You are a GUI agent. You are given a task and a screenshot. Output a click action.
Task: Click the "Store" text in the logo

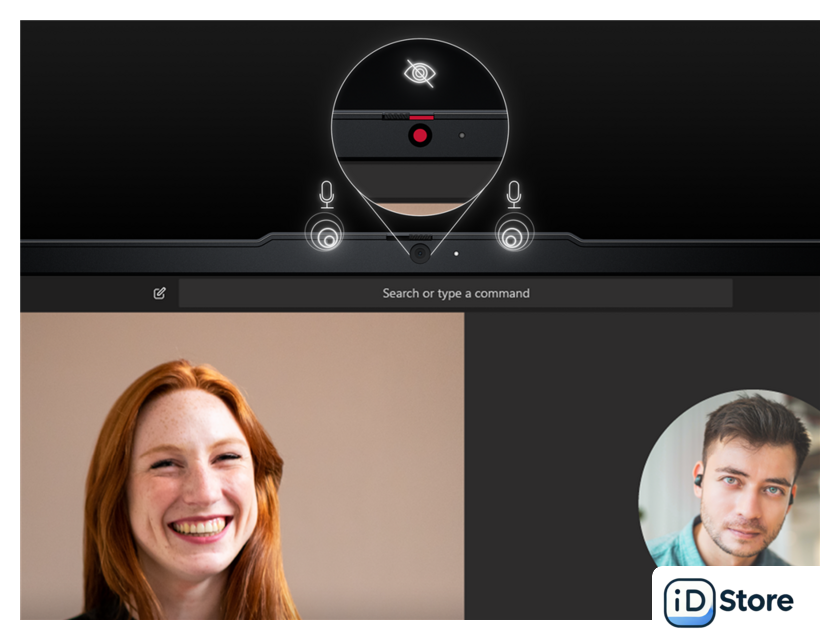coord(758,600)
